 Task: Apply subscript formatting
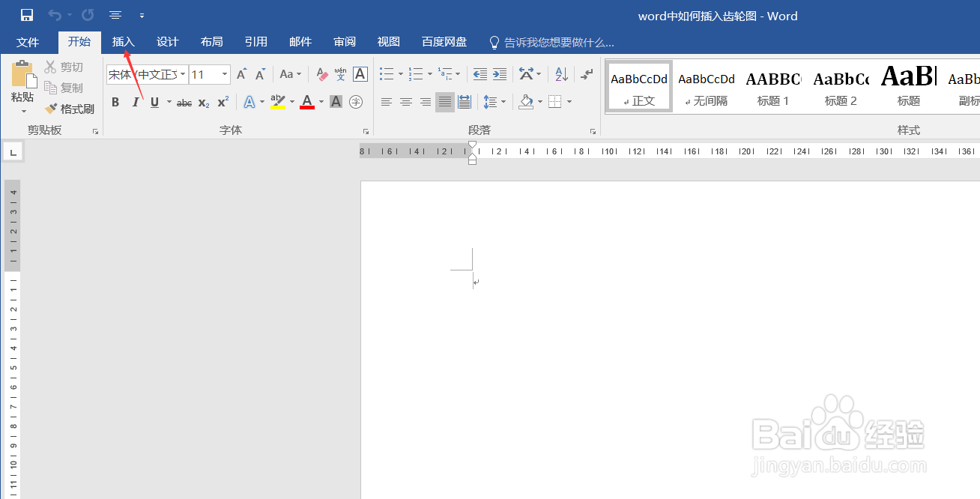click(204, 102)
